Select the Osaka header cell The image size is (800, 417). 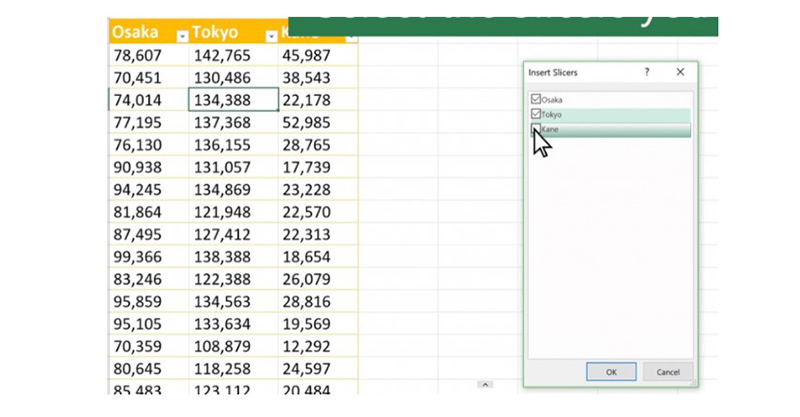(149, 32)
